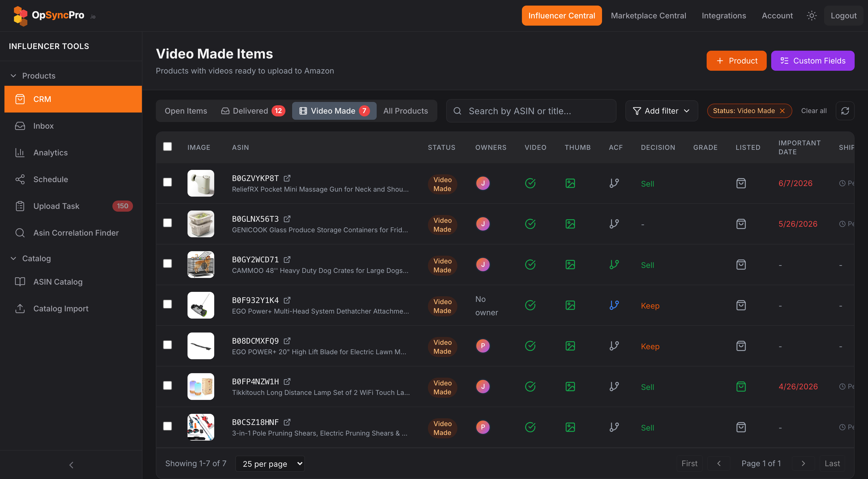Toggle the light/dark theme sun icon

[x=812, y=16]
